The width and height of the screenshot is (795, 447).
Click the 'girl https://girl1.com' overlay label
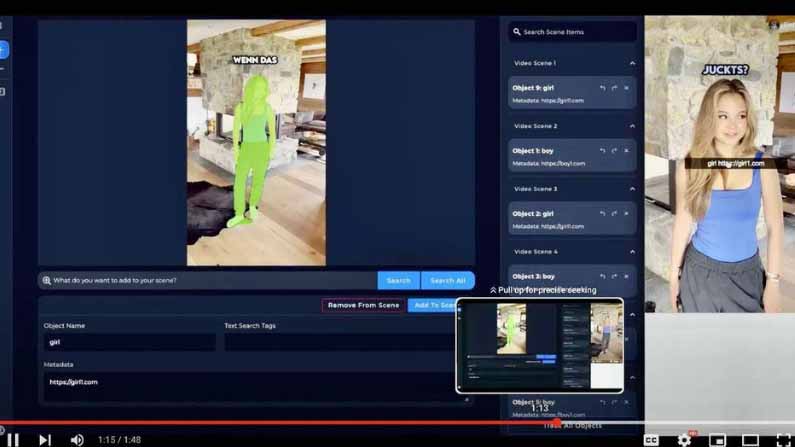click(x=735, y=163)
